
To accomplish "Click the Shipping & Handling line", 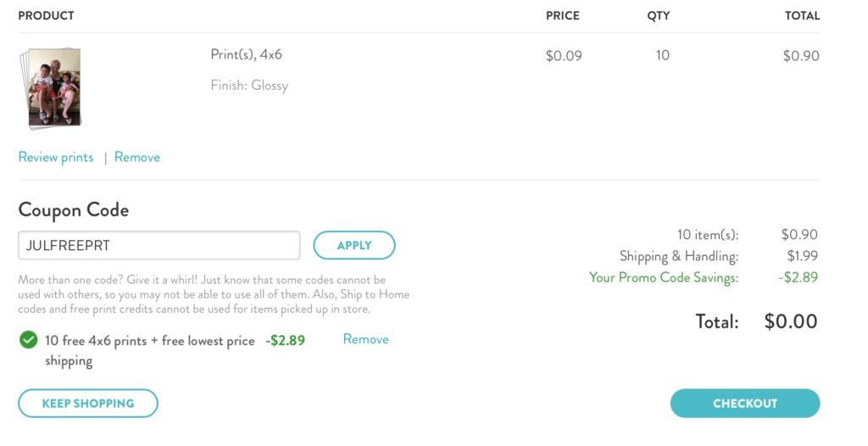I will tap(719, 256).
